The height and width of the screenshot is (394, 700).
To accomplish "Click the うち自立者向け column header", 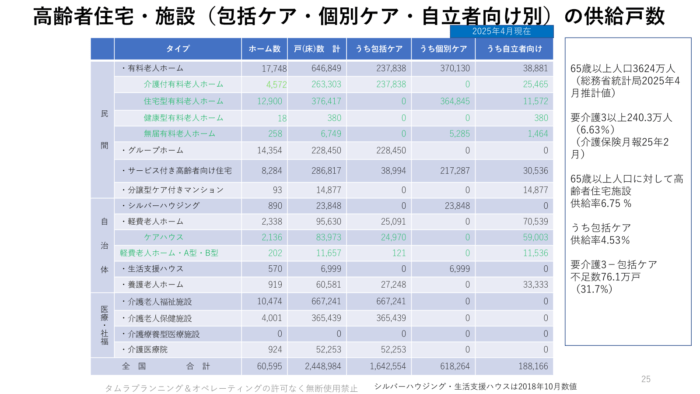I will [514, 49].
